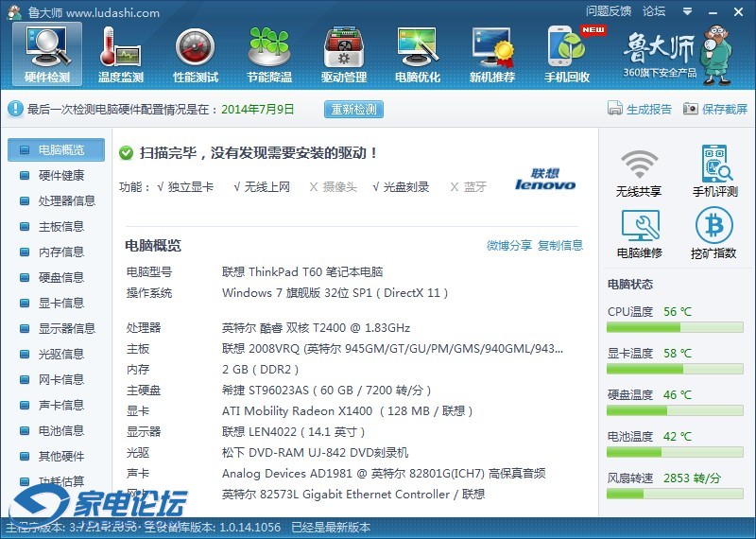This screenshot has width=756, height=539.
Task: Open the 挖矿指数 bitcoin mining index
Action: [714, 234]
